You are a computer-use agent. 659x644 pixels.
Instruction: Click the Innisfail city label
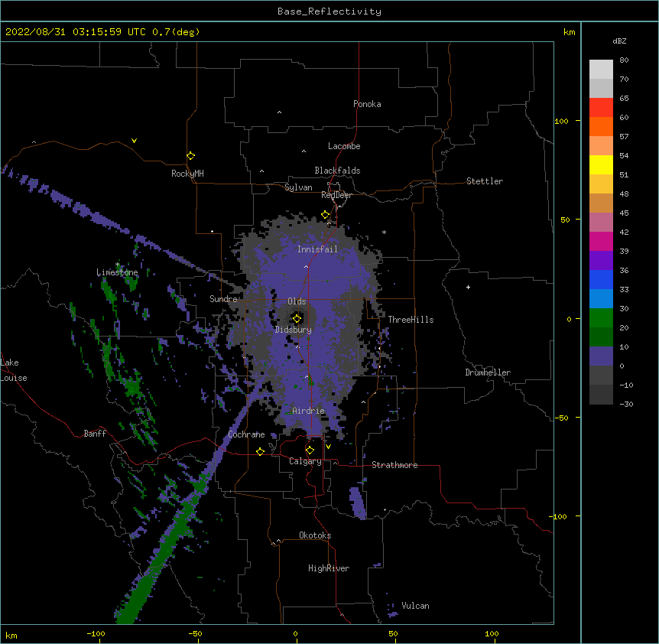coord(317,249)
